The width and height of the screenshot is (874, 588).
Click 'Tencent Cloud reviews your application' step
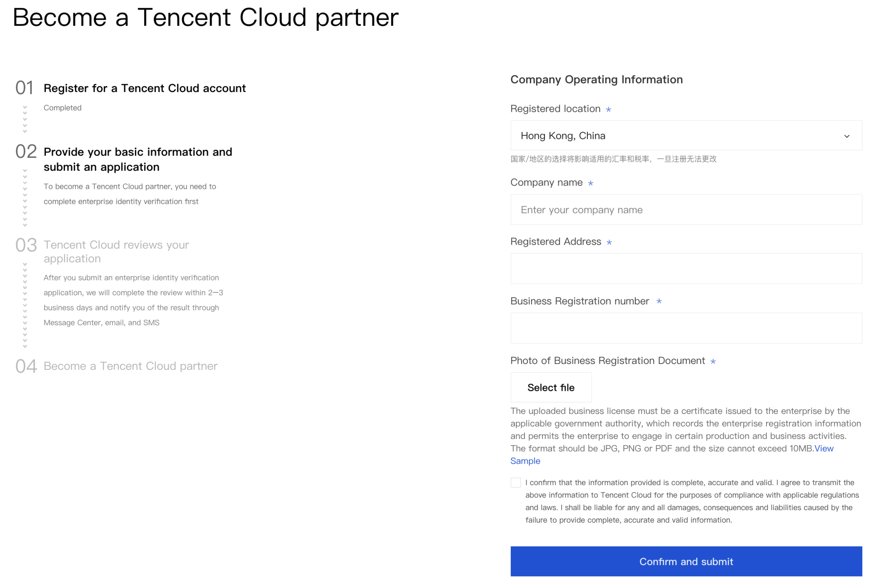116,252
